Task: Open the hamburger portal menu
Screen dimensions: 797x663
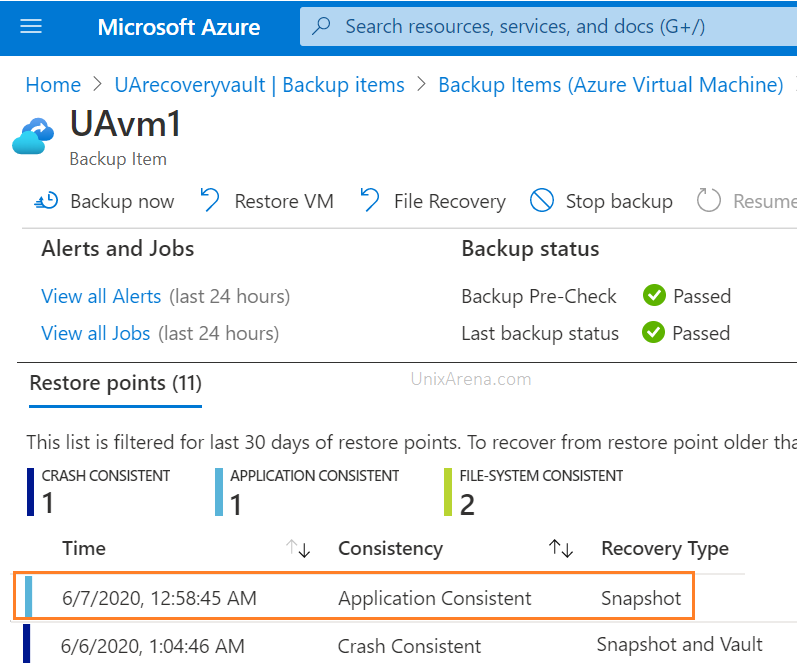Action: click(x=31, y=26)
